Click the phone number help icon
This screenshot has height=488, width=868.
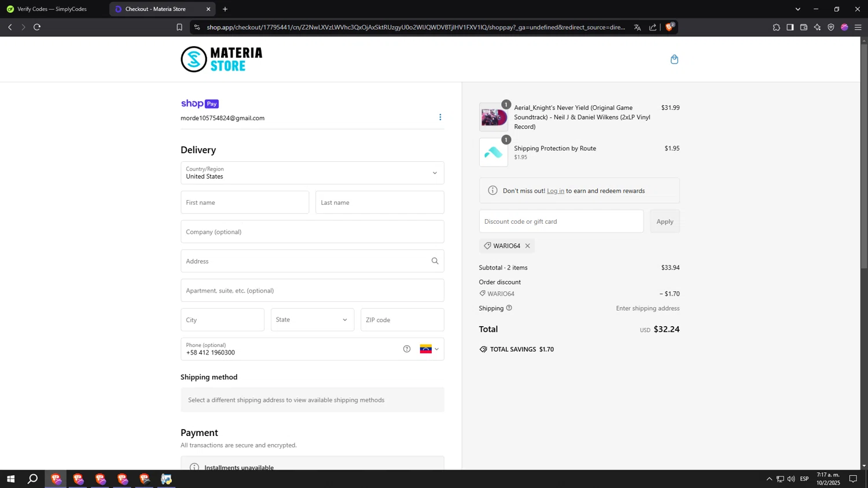(407, 349)
